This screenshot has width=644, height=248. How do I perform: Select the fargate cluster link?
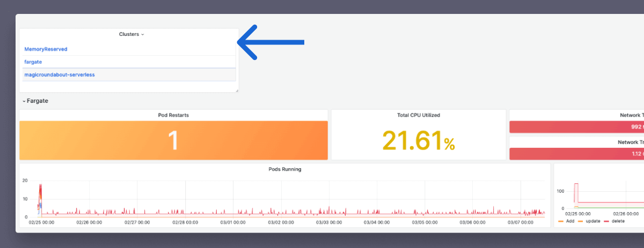click(33, 62)
